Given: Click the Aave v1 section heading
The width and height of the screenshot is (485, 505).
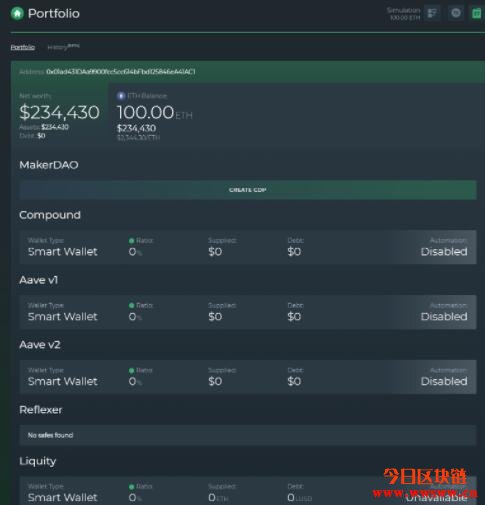Looking at the screenshot, I should point(39,280).
